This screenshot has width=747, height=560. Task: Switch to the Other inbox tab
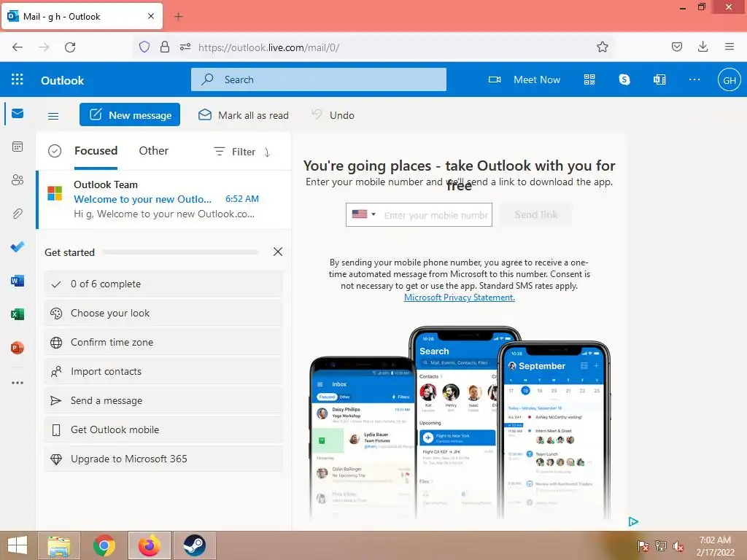click(x=153, y=151)
